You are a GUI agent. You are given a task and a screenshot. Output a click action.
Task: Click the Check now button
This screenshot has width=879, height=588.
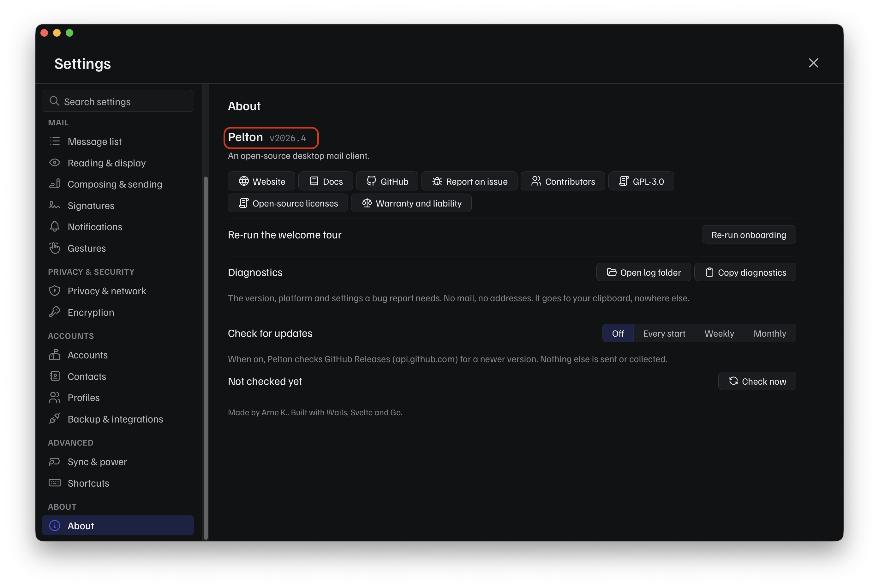click(757, 381)
